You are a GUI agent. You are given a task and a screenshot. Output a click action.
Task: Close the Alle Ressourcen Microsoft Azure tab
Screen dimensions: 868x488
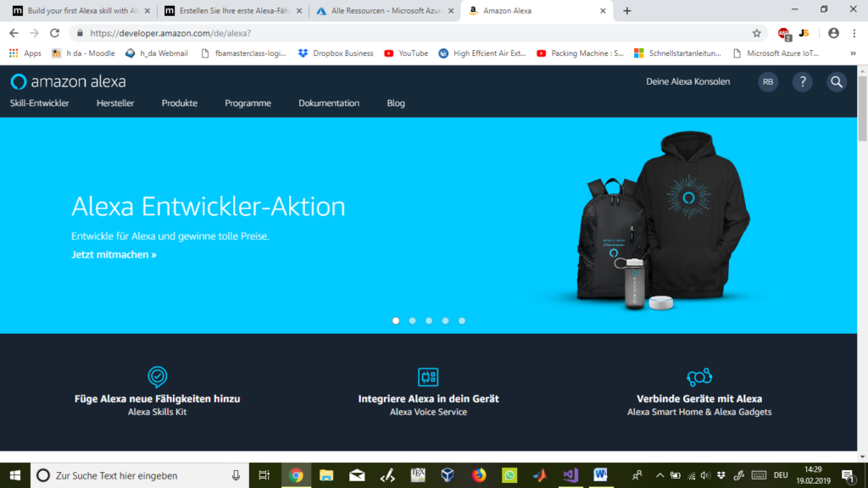pyautogui.click(x=451, y=10)
